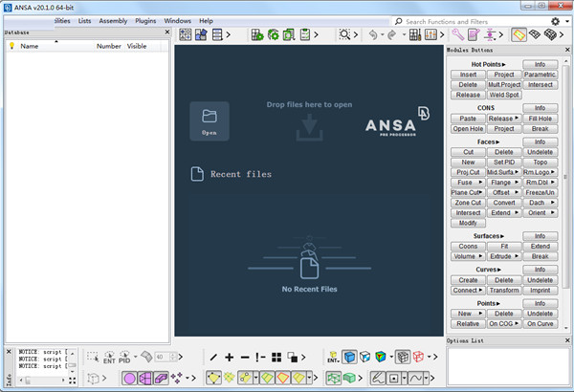Click the undo arrow icon
Screen dimensions: 574x392
tap(373, 35)
